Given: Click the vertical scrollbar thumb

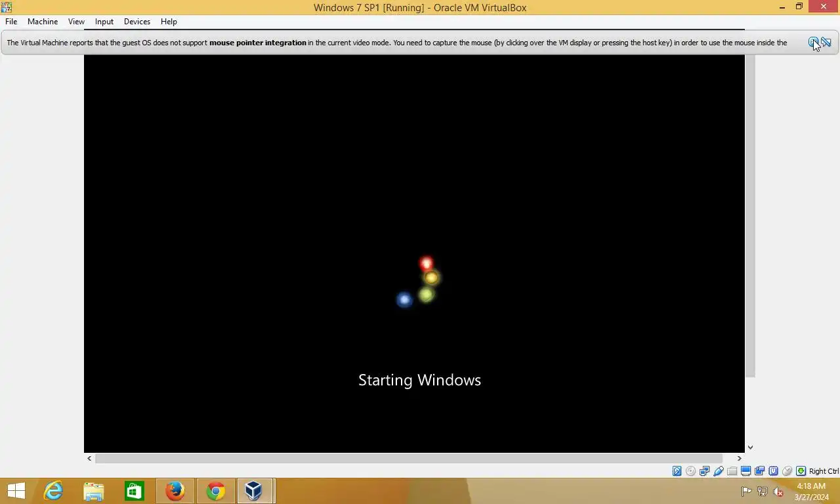Looking at the screenshot, I should click(750, 216).
